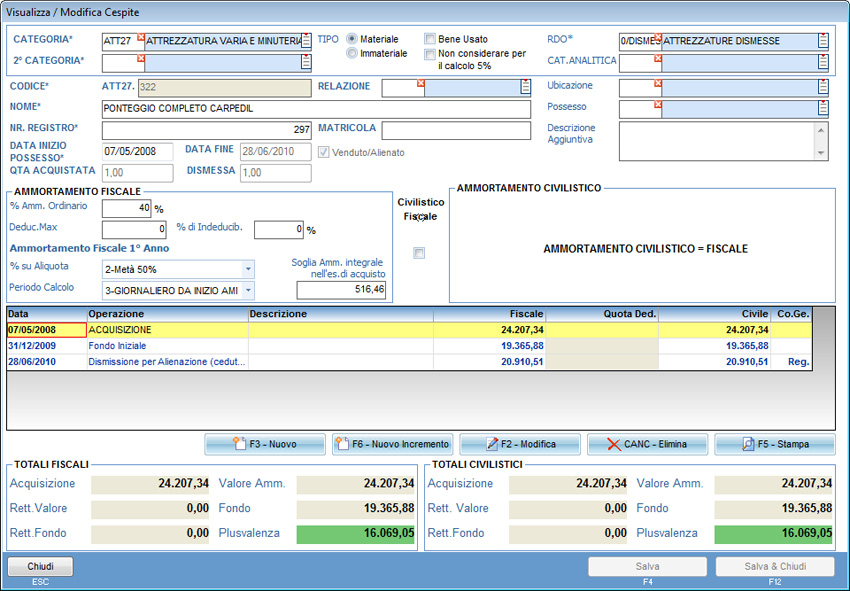
Task: Clear the Ubicazione field using red X
Action: click(657, 82)
